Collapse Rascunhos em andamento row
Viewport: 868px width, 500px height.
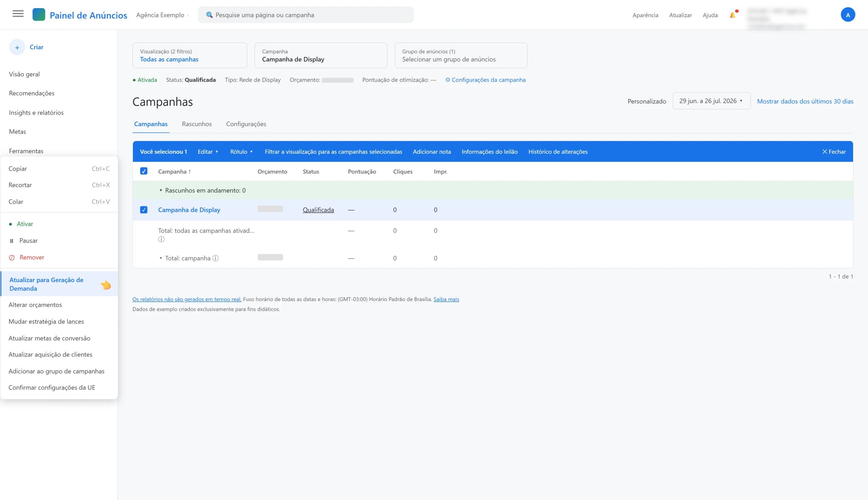click(160, 191)
